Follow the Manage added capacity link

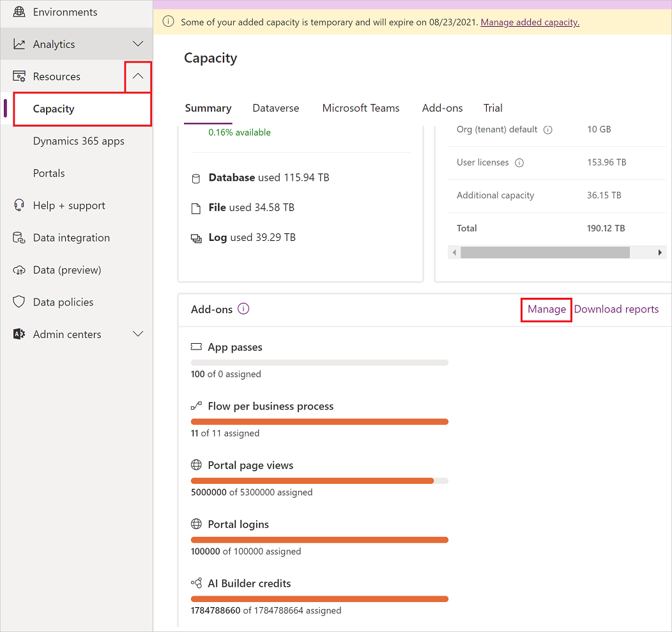point(529,21)
